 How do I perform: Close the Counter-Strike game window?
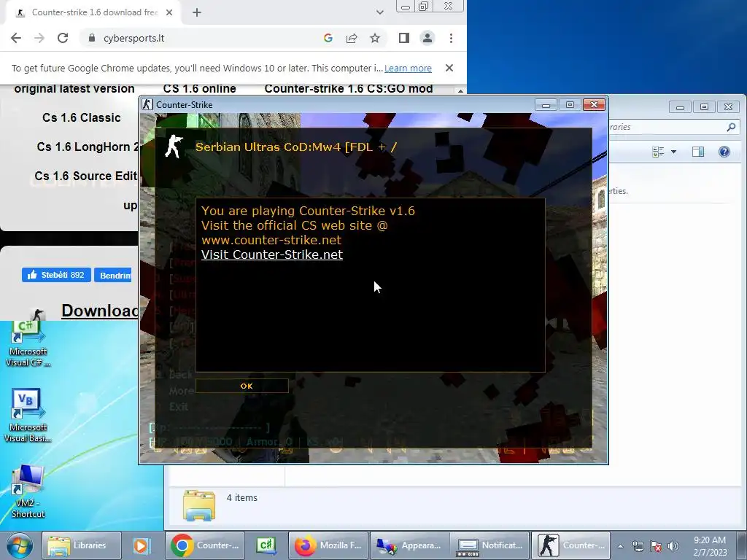click(594, 104)
